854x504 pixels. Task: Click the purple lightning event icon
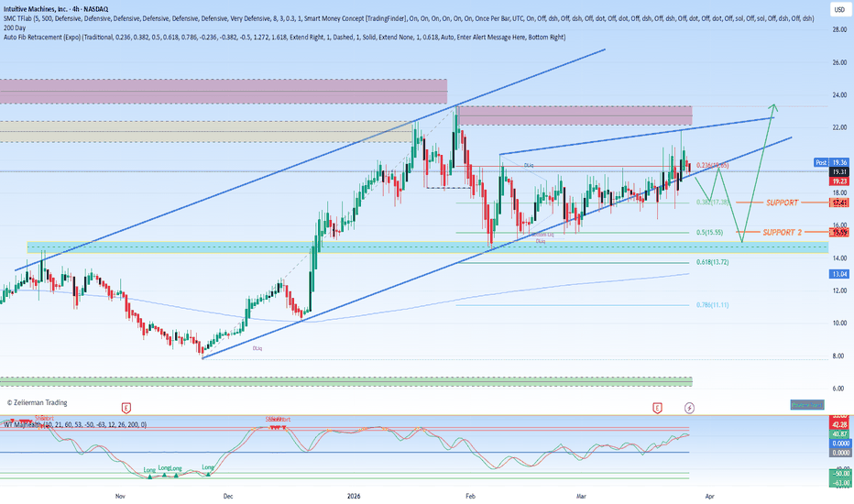click(x=689, y=408)
